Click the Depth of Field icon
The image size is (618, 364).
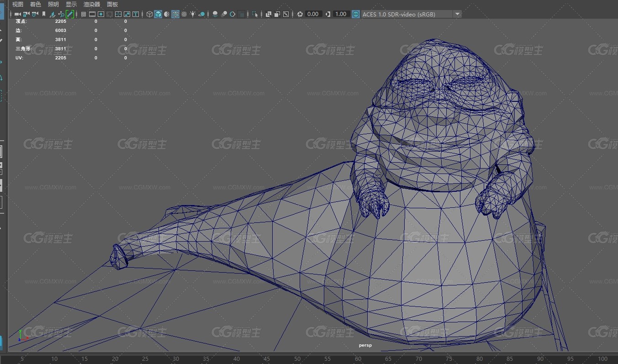(241, 14)
